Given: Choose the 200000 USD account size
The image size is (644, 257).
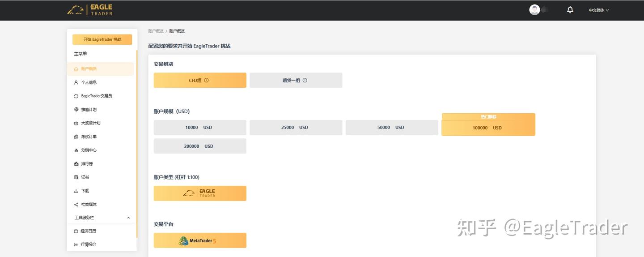Looking at the screenshot, I should [199, 146].
